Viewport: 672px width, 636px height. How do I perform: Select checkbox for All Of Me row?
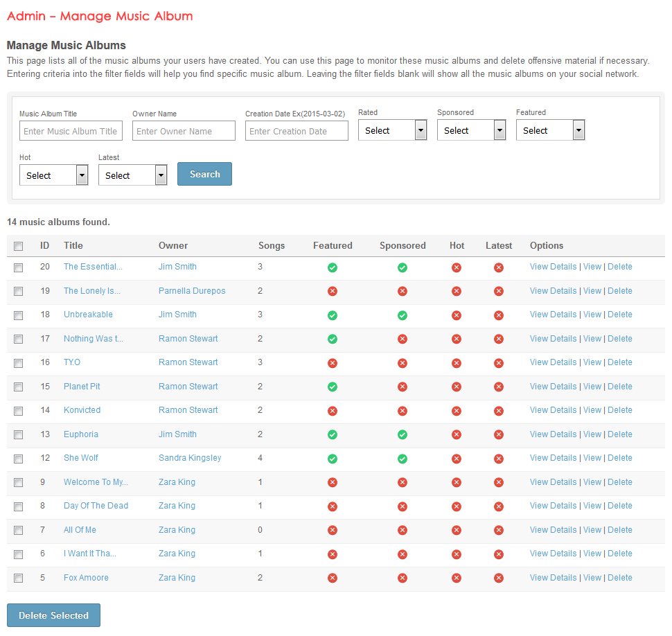pyautogui.click(x=19, y=531)
